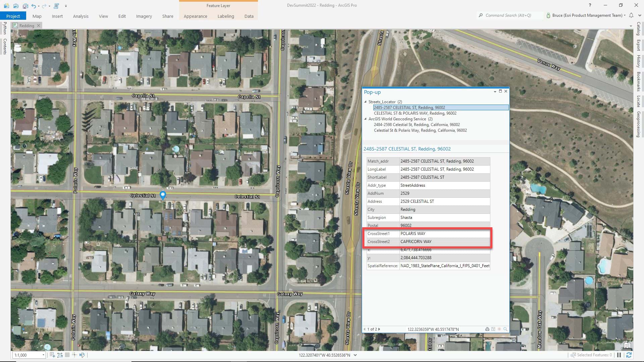644x362 pixels.
Task: Navigate to next pop-up result page
Action: pos(379,329)
